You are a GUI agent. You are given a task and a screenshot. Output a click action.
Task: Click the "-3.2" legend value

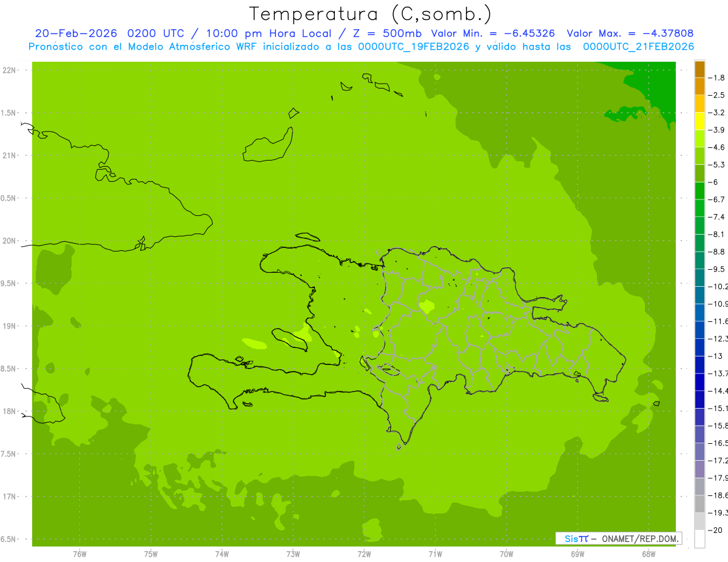pyautogui.click(x=717, y=112)
